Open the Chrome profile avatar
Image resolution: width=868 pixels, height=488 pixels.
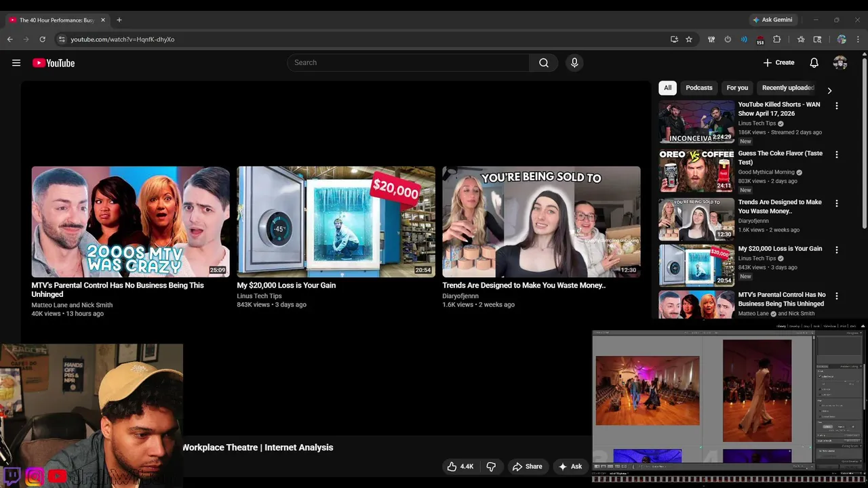click(x=842, y=39)
